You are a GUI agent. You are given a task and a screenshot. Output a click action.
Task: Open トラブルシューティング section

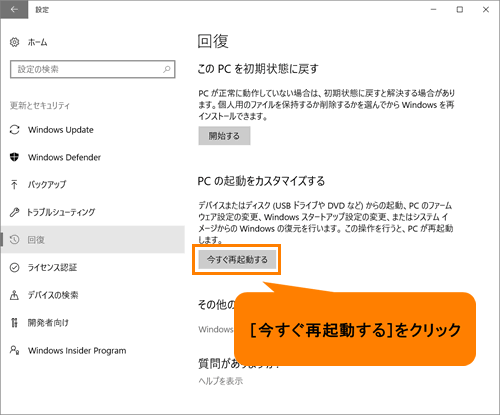[61, 212]
